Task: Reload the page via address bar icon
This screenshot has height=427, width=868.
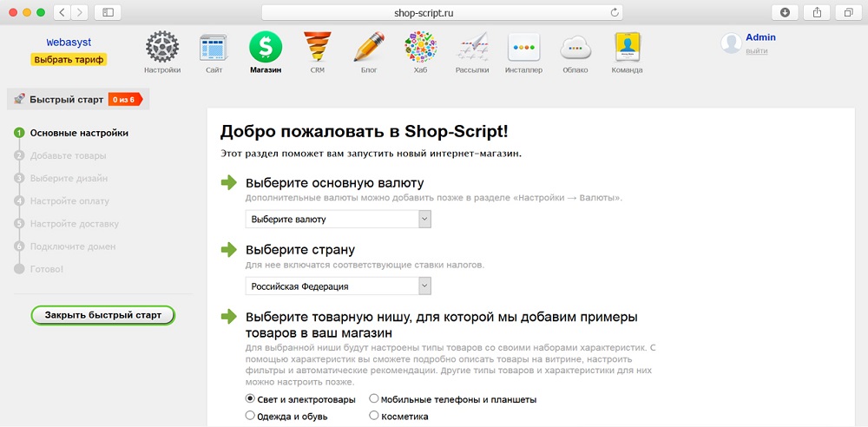Action: point(614,13)
